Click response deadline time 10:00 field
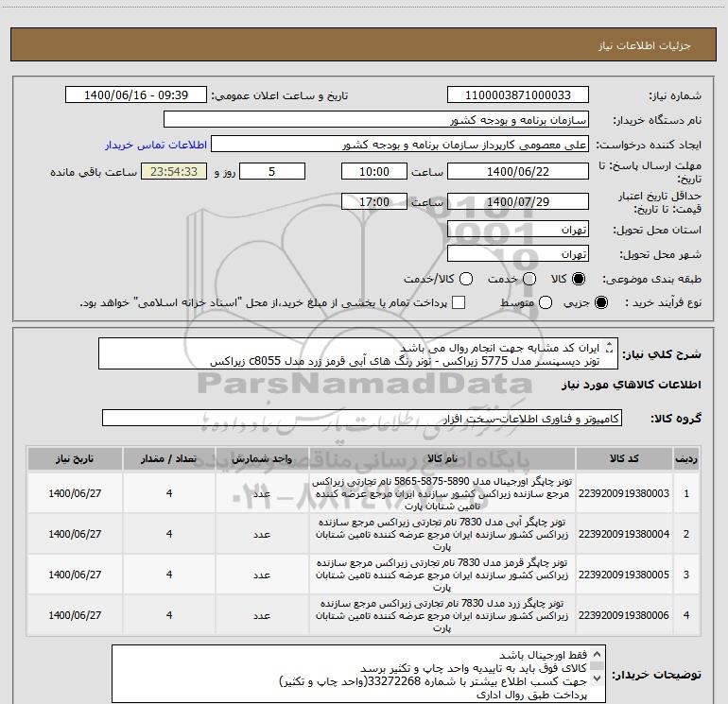728x704 pixels. tap(374, 172)
